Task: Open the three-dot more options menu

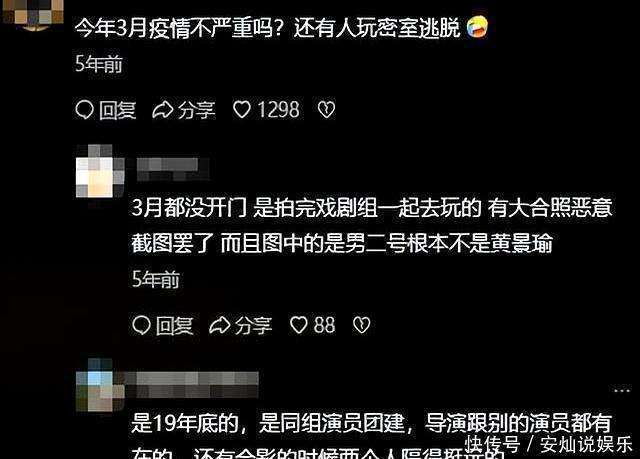Action: click(622, 390)
